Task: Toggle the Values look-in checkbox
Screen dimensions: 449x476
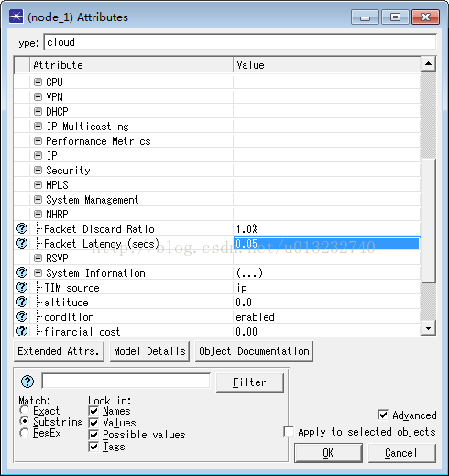Action: coord(93,423)
